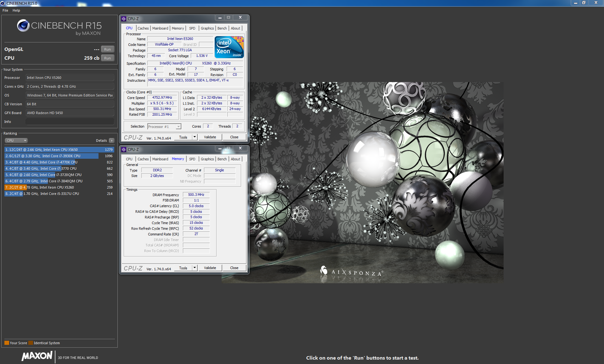Open About tab in top CPU-Z
Viewport: 604px width, 364px height.
coord(235,28)
